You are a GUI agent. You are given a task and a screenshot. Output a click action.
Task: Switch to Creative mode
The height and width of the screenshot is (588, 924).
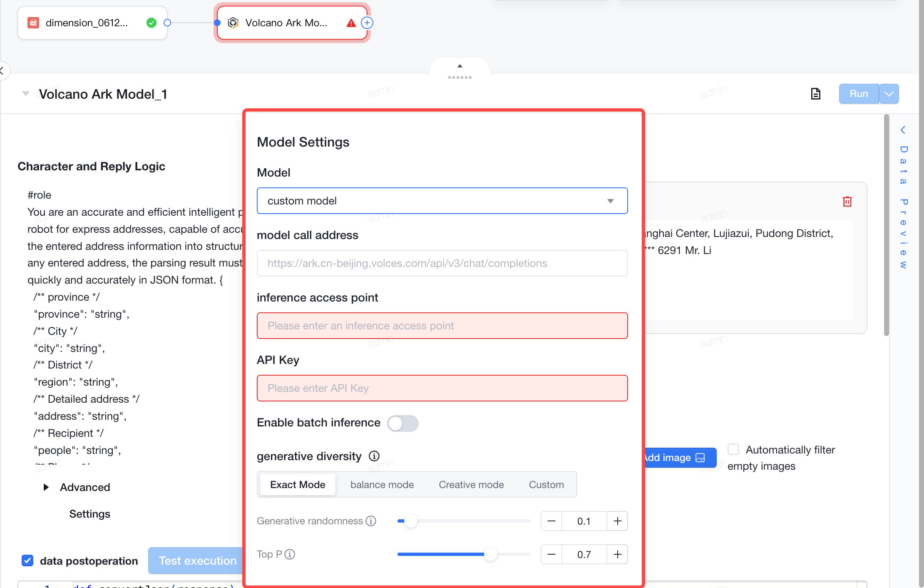pos(471,485)
